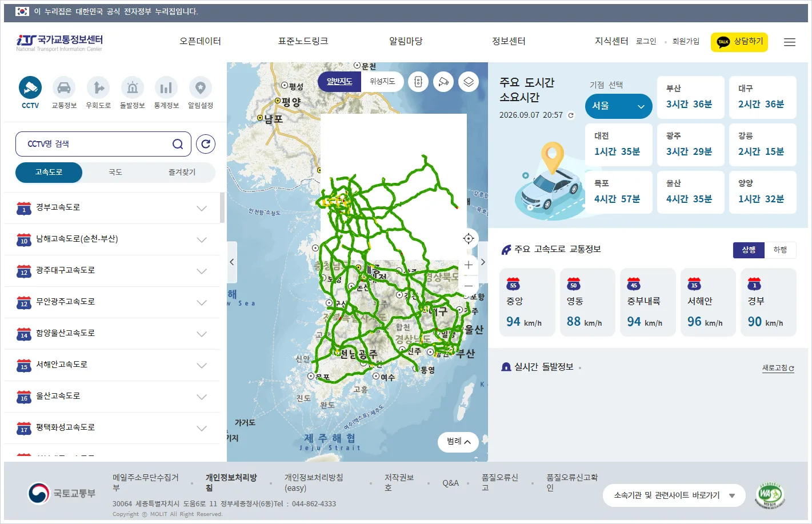Screen dimensions: 812x524
Task: Expand 광주대구고속도로 row
Action: pyautogui.click(x=112, y=271)
